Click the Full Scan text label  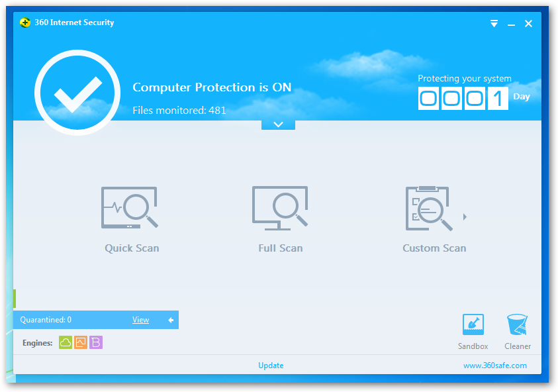point(281,248)
